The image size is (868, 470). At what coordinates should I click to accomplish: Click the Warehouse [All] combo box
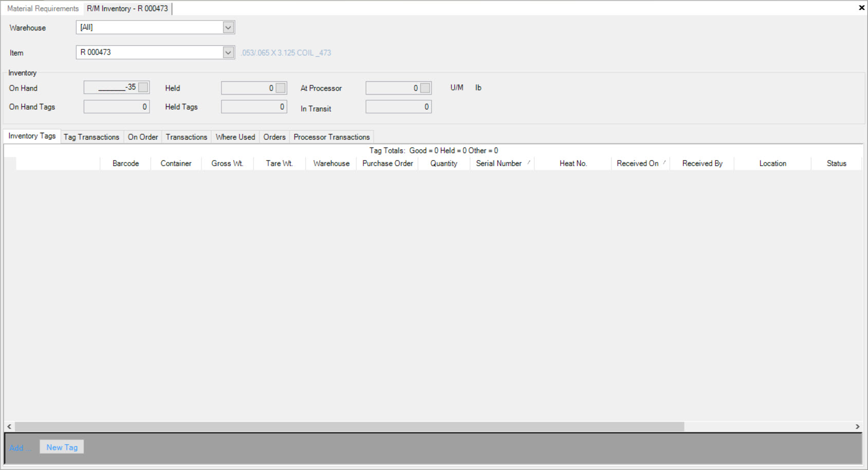pyautogui.click(x=155, y=27)
